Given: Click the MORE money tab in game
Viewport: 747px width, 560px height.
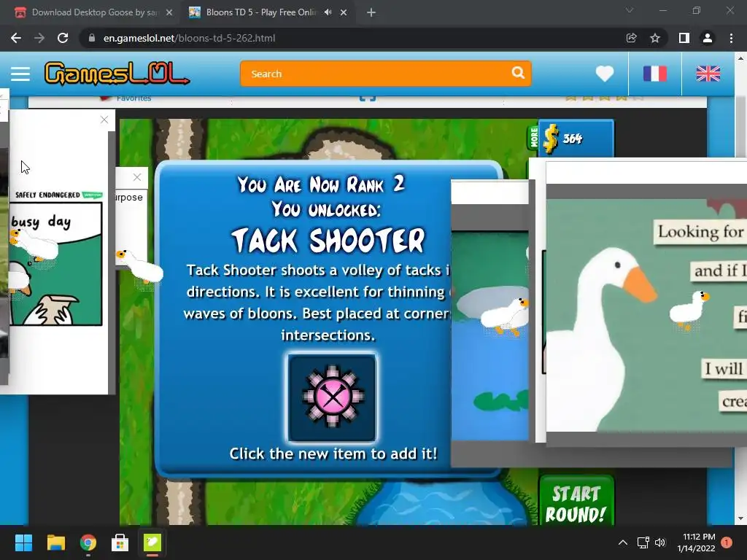Looking at the screenshot, I should (x=533, y=137).
